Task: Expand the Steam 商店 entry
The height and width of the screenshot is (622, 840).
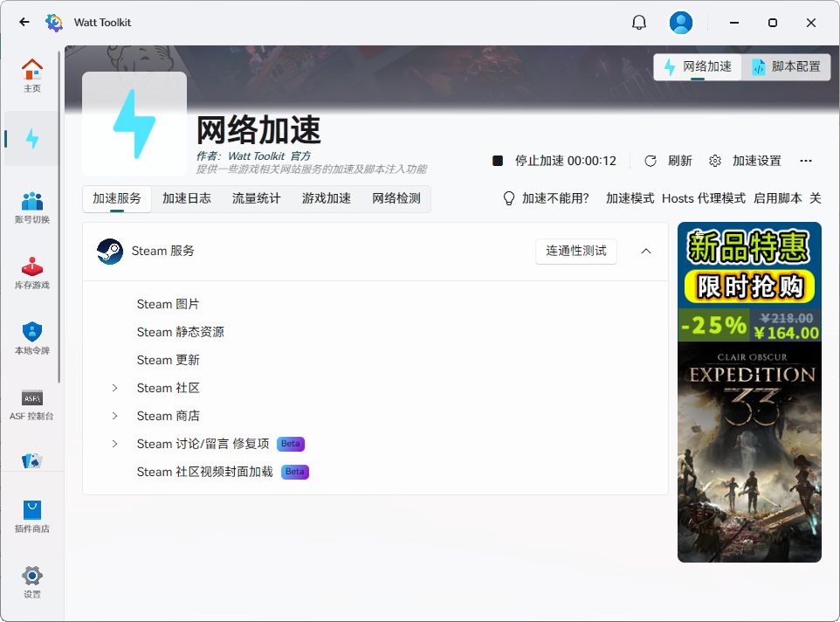Action: (114, 415)
